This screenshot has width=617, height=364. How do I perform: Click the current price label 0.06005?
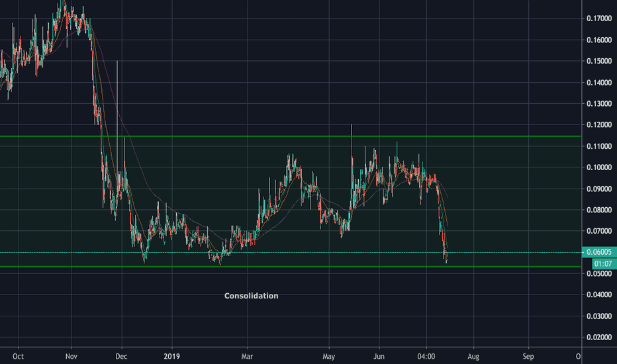click(x=599, y=252)
